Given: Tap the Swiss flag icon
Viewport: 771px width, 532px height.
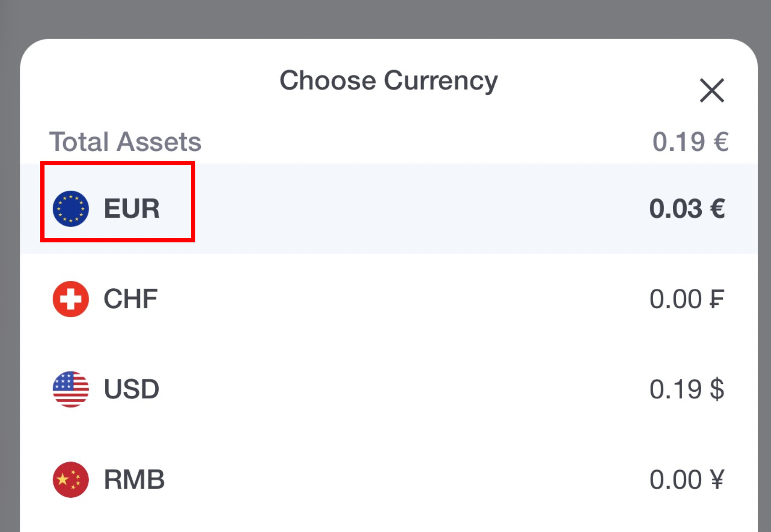Looking at the screenshot, I should pos(71,299).
